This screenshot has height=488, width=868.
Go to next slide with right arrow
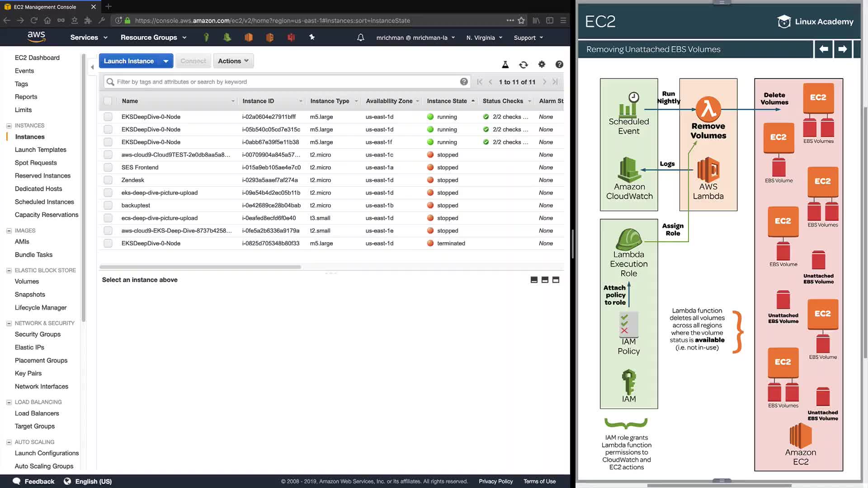pos(842,49)
